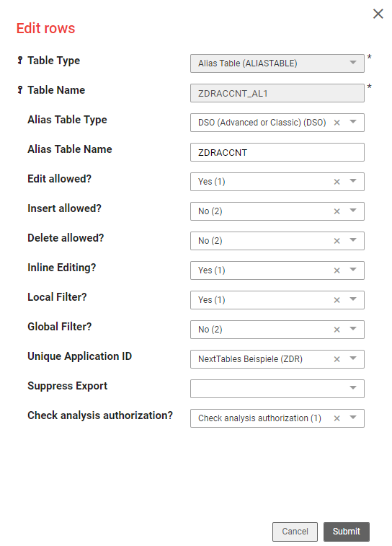Clear the Inline Editing value
Viewport: 392px width, 546px height.
click(x=337, y=270)
